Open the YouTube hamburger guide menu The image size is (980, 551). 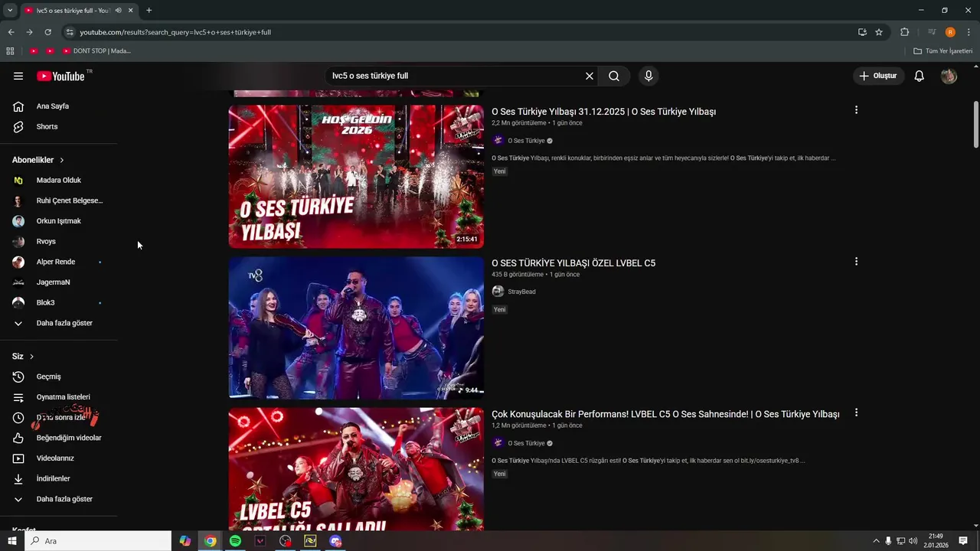18,76
